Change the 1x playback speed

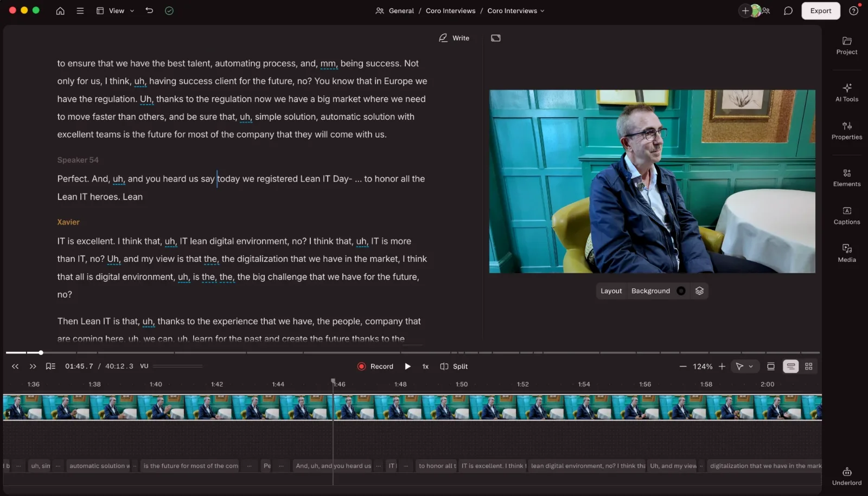click(x=425, y=366)
